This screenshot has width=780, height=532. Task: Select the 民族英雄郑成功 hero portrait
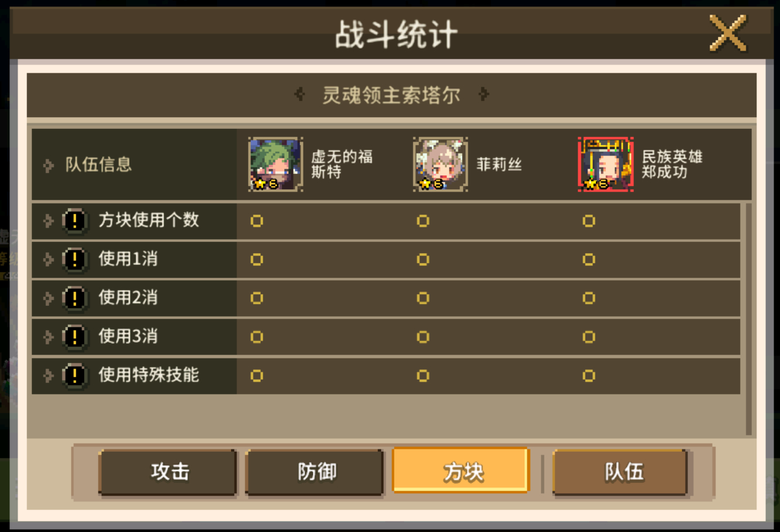point(606,165)
